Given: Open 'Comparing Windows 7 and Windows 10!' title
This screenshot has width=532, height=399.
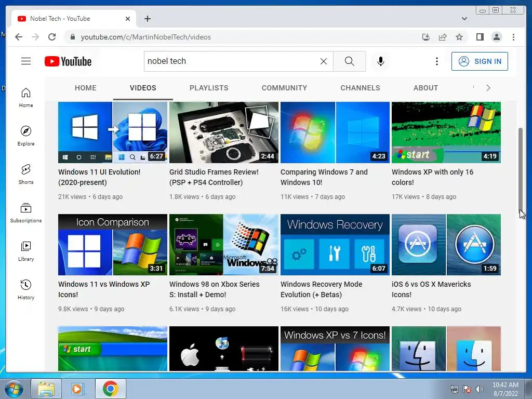Looking at the screenshot, I should click(x=324, y=177).
